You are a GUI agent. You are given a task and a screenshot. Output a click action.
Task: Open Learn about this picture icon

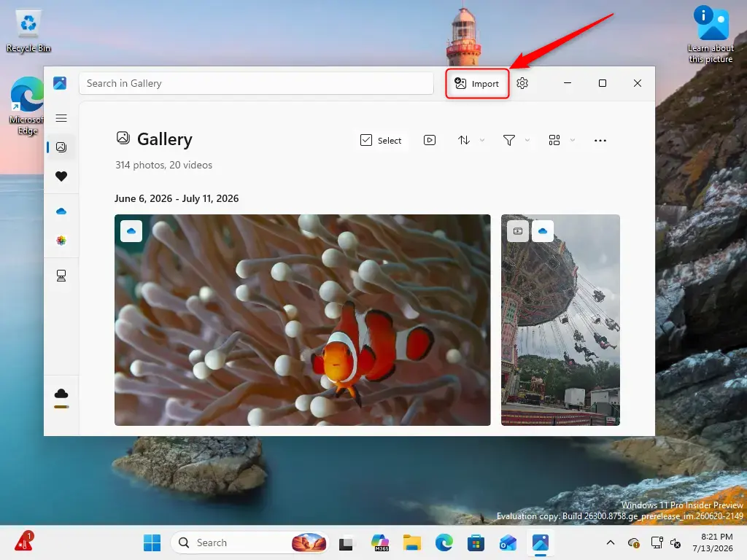(x=711, y=34)
